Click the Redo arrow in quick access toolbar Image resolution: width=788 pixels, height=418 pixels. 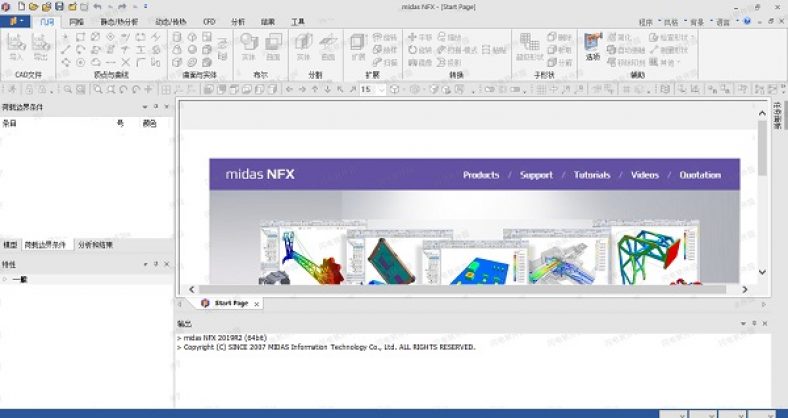[122, 7]
